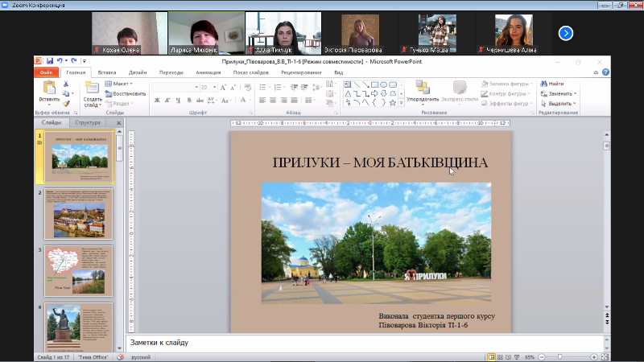Click the Save icon in quick access toolbar

(49, 61)
